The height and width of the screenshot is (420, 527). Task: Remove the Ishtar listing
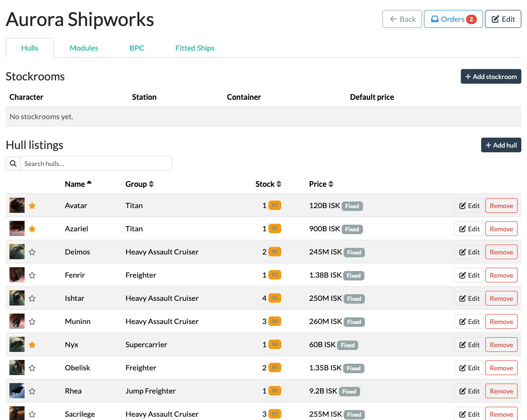point(501,298)
